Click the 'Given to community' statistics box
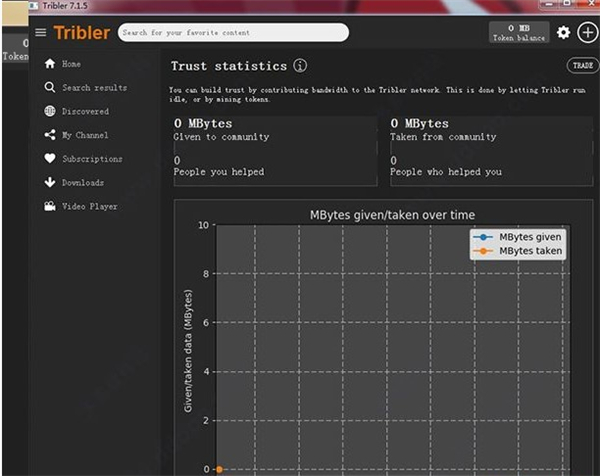600x476 pixels. (275, 150)
